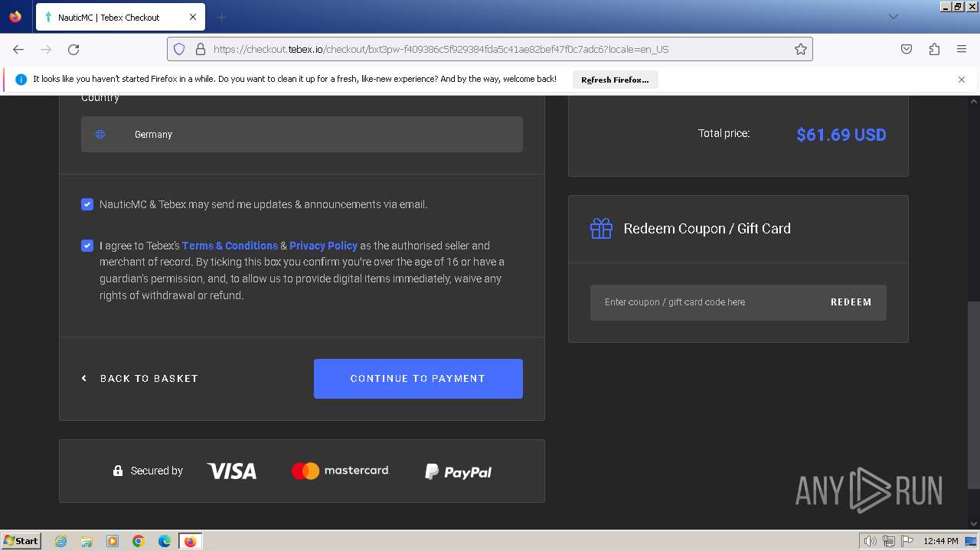Screen dimensions: 980x551
Task: Click the notification bar info icon
Action: pyautogui.click(x=21, y=80)
